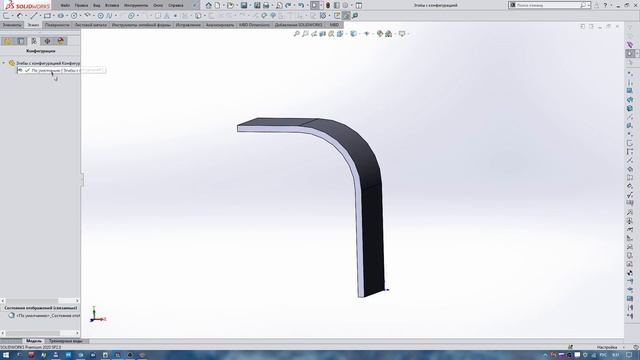Switch to the MBD Dimensions tab
This screenshot has height=360, width=640.
pos(254,25)
